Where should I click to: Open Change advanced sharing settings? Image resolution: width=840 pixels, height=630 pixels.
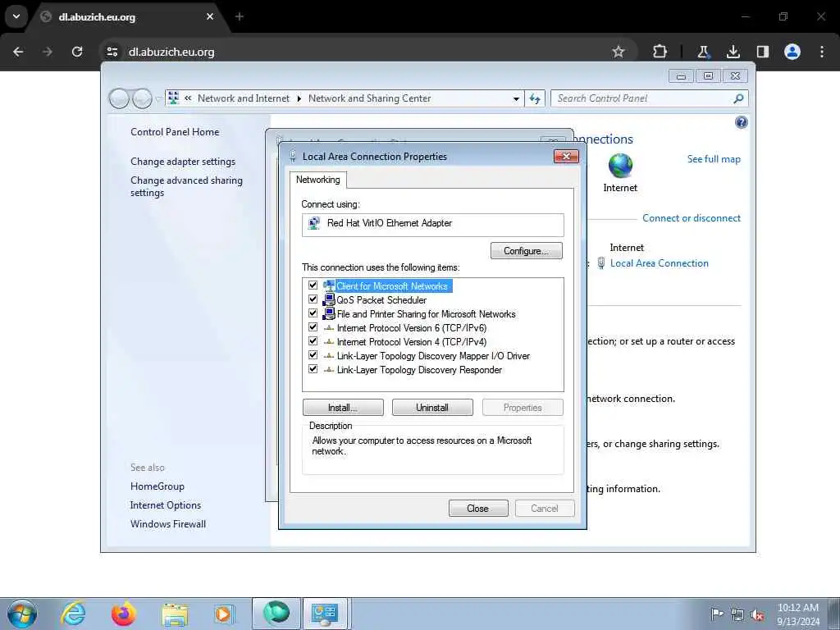186,186
